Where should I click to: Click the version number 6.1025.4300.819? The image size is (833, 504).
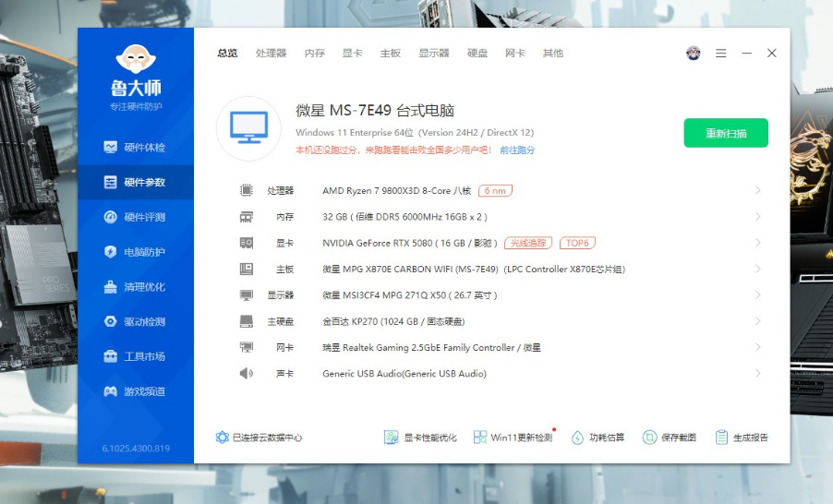pos(136,449)
